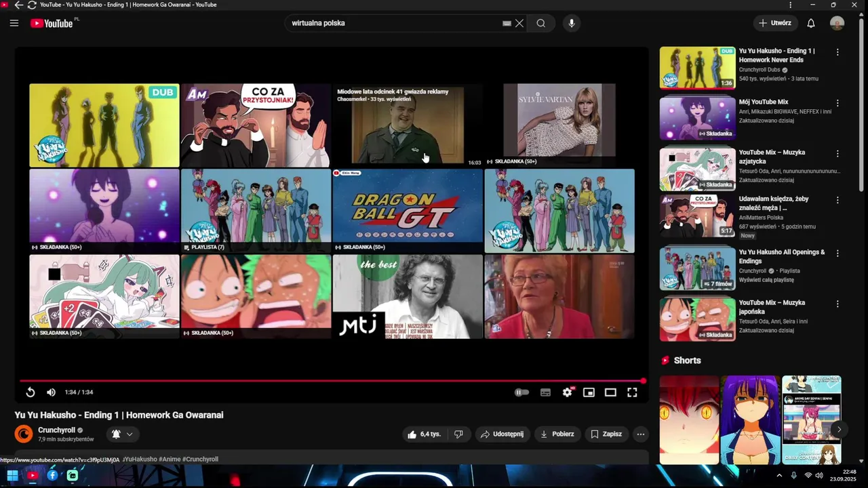
Task: Download the video with Pobierz
Action: (x=557, y=434)
